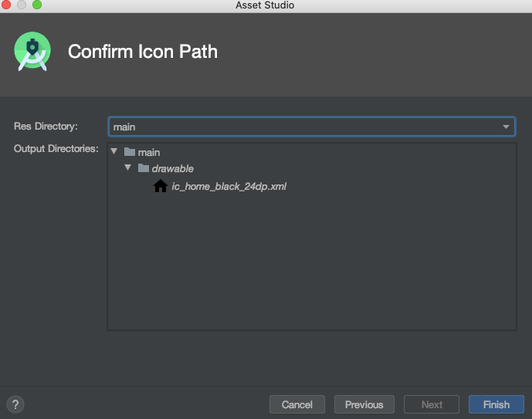Click the Confirm Icon Path heading
The height and width of the screenshot is (419, 532).
[143, 52]
